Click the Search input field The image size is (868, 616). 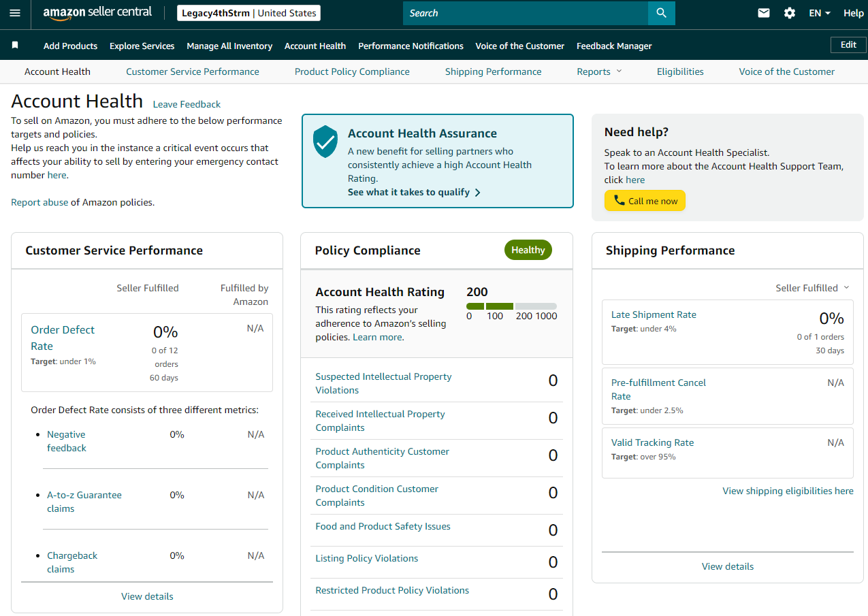(526, 13)
